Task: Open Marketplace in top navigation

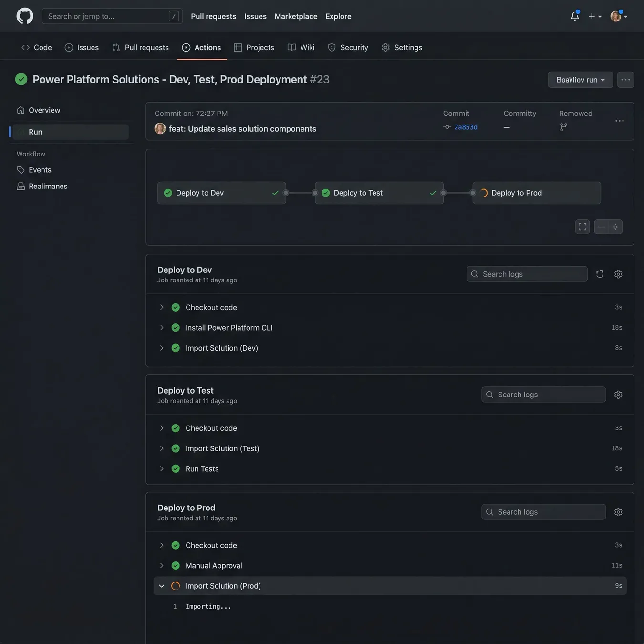Action: coord(296,16)
